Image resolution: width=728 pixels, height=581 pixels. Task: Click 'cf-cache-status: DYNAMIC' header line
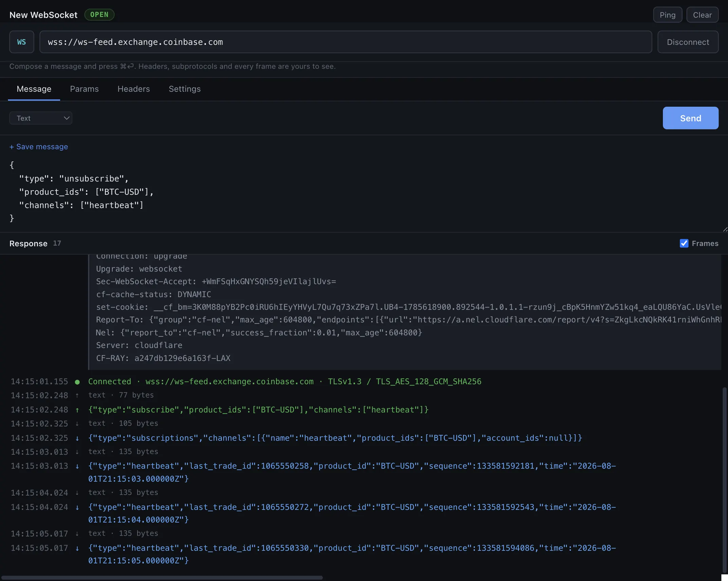coord(153,294)
